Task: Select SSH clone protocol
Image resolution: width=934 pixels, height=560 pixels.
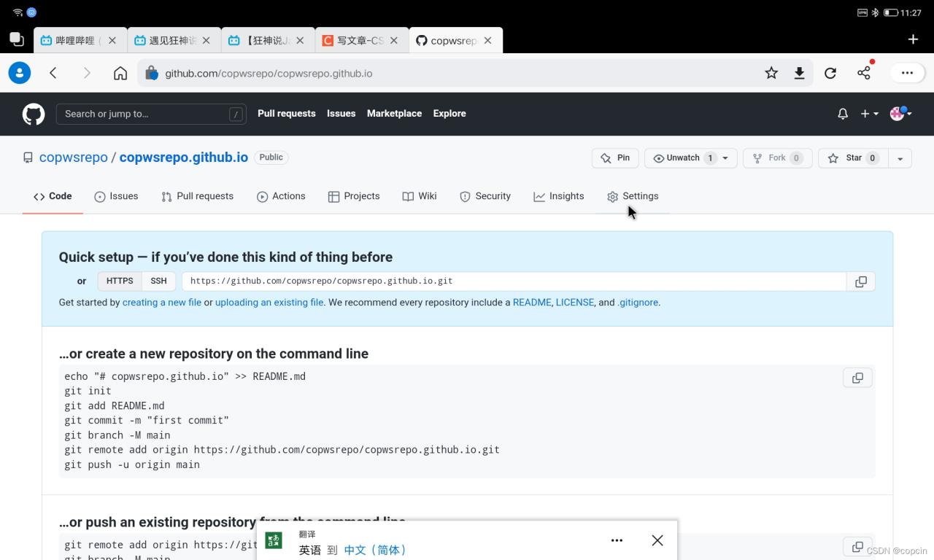Action: click(158, 281)
